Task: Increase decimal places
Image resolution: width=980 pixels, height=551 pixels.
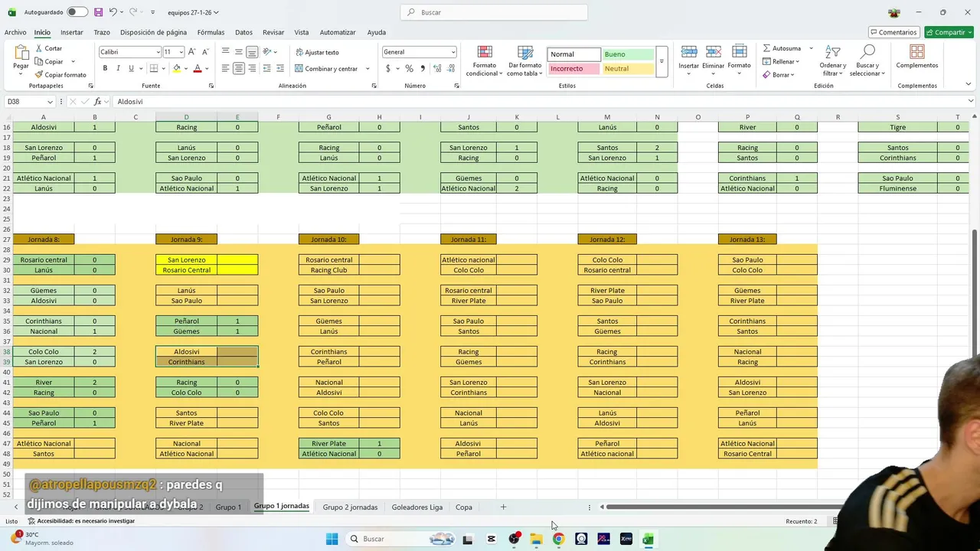Action: coord(437,68)
